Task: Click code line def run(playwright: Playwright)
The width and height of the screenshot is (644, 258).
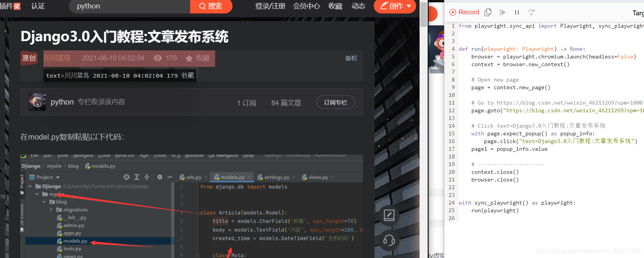Action: coord(522,49)
